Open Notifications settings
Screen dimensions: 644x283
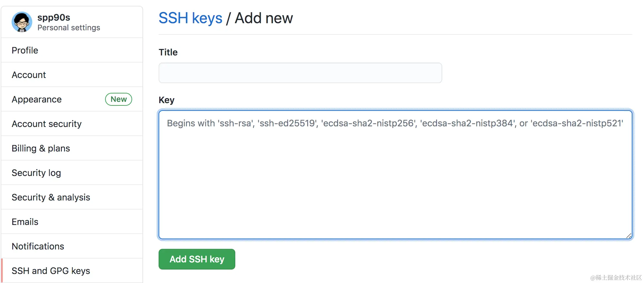click(72, 246)
